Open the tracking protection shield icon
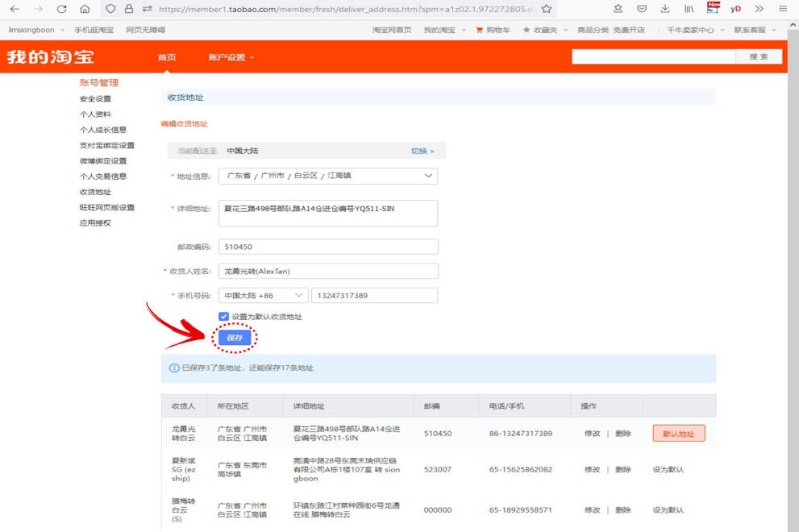The width and height of the screenshot is (799, 532). pyautogui.click(x=110, y=9)
